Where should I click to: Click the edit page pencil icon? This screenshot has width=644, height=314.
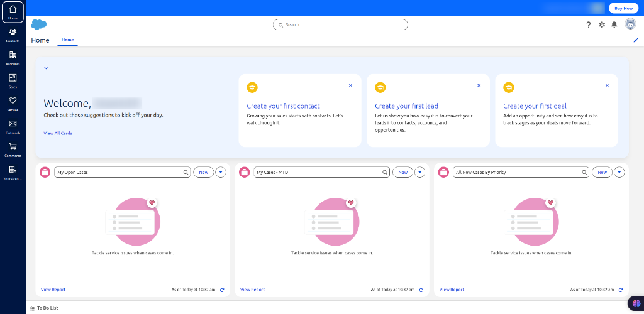coord(636,40)
